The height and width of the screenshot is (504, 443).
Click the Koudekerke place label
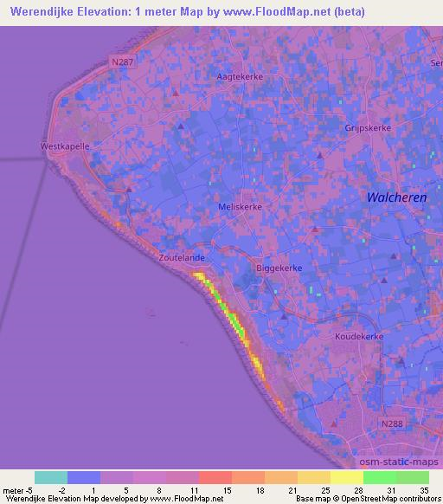pyautogui.click(x=359, y=337)
